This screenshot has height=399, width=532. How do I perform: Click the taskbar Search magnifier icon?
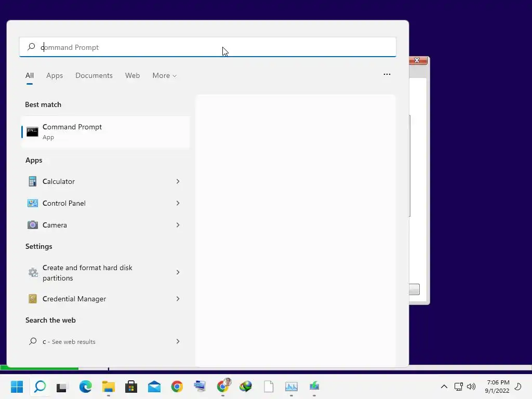click(x=39, y=387)
